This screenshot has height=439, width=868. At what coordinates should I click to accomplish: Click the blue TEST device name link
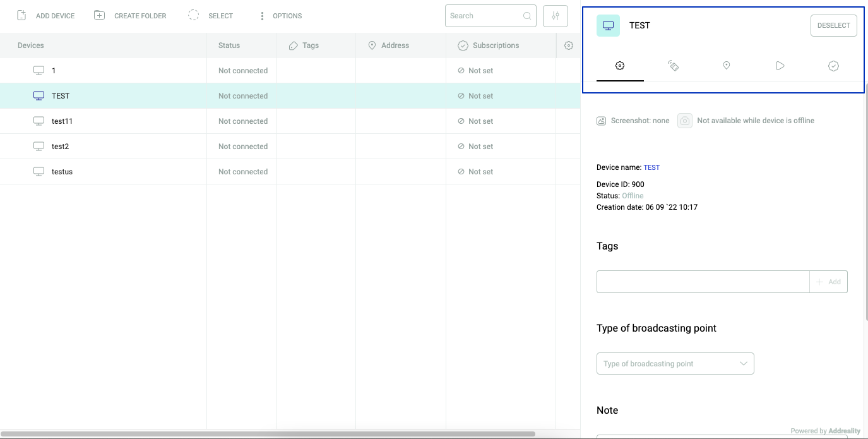point(651,167)
